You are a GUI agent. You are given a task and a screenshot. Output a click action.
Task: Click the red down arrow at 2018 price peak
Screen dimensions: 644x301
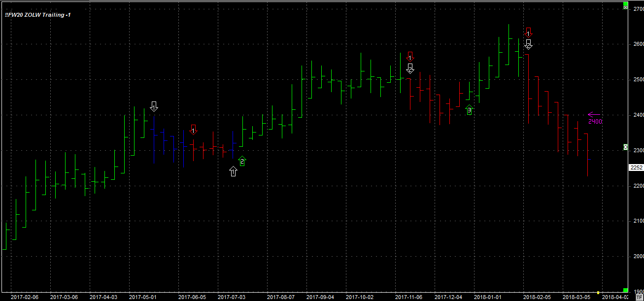528,33
